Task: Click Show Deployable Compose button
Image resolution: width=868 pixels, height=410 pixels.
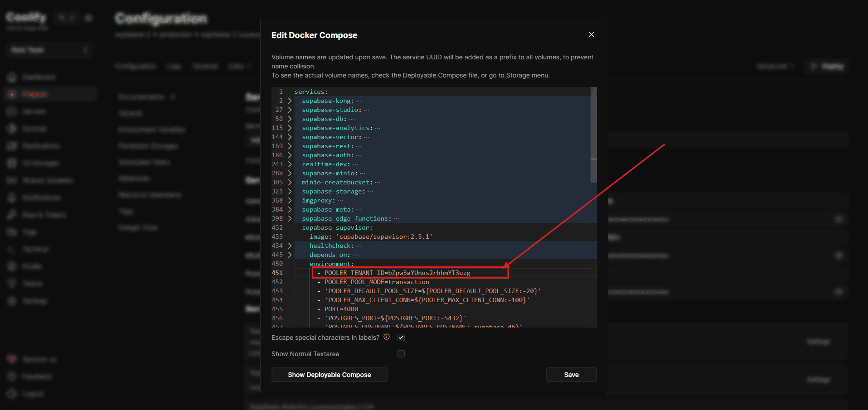Action: pos(329,375)
